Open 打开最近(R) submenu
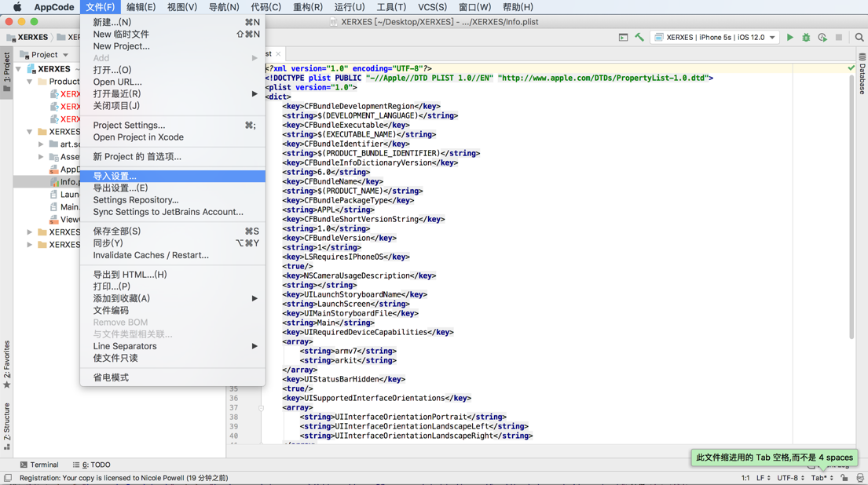Viewport: 868px width, 485px height. click(x=173, y=93)
